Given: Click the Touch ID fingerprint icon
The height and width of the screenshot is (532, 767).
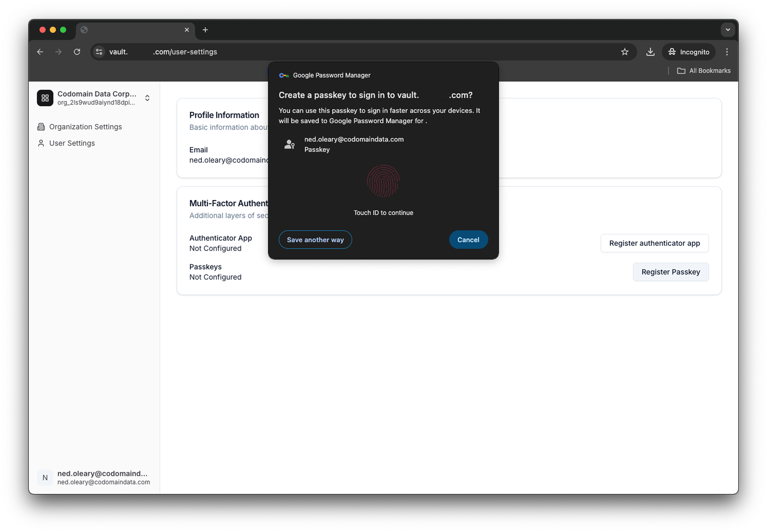Looking at the screenshot, I should pos(383,181).
